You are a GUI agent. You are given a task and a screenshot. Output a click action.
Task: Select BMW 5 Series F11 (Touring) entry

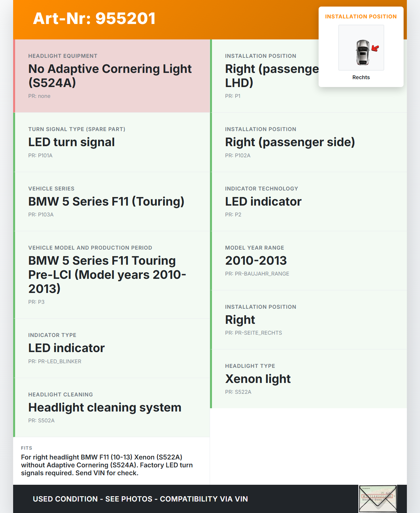click(106, 202)
